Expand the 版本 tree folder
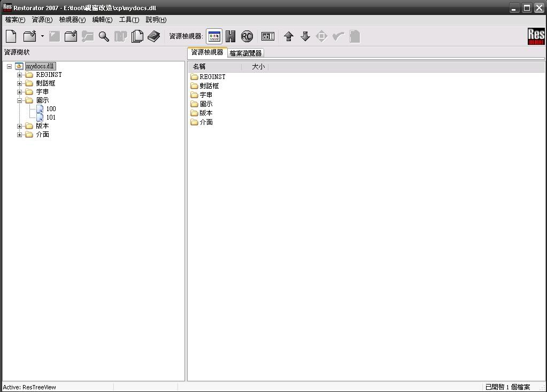The width and height of the screenshot is (547, 392). 20,126
